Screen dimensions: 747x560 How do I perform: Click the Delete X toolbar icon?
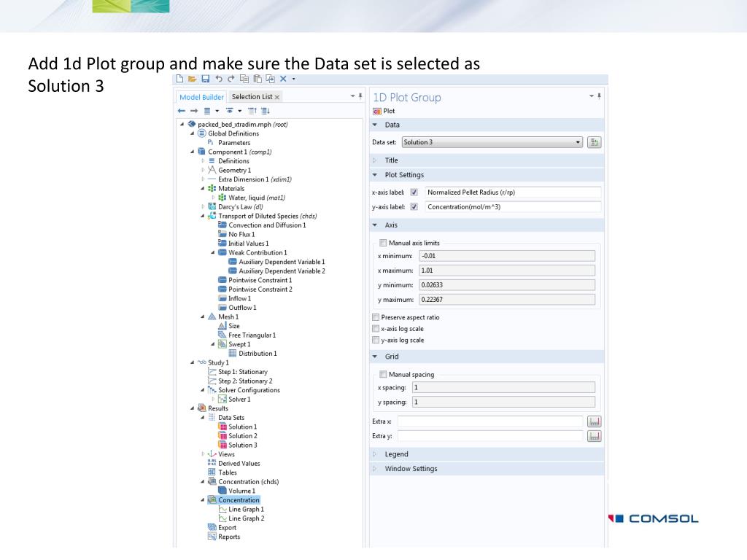pos(282,79)
